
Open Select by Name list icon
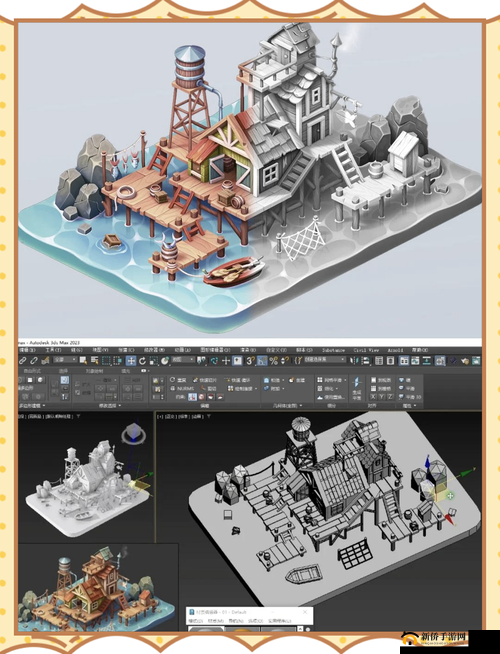click(x=95, y=360)
